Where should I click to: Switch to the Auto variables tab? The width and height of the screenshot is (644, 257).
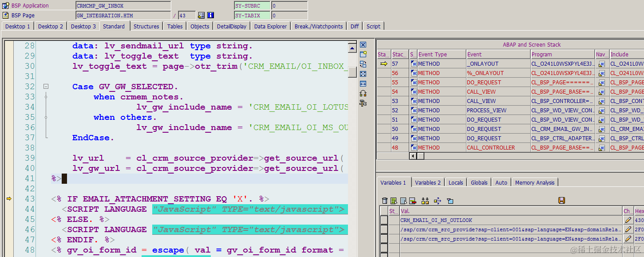502,182
